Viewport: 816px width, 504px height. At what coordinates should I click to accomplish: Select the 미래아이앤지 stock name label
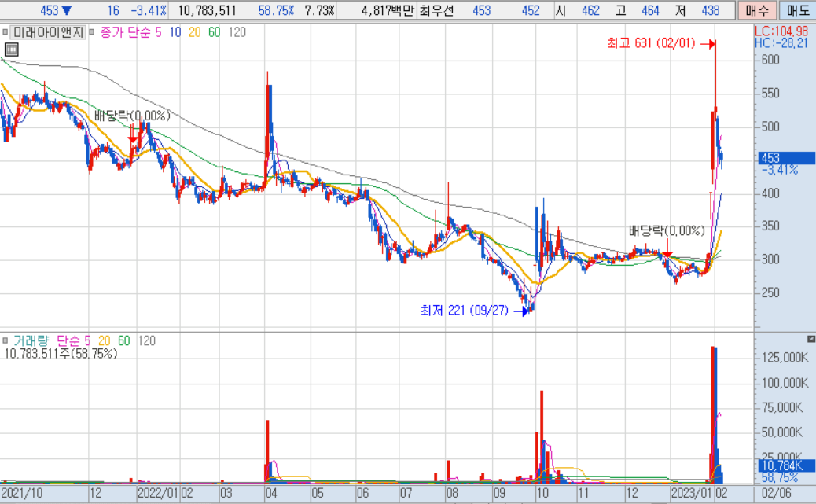pyautogui.click(x=48, y=32)
